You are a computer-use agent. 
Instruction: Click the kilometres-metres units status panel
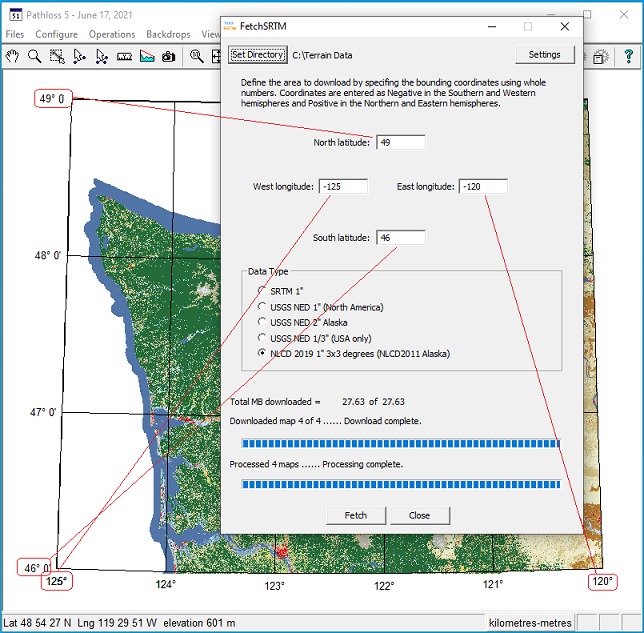(531, 623)
